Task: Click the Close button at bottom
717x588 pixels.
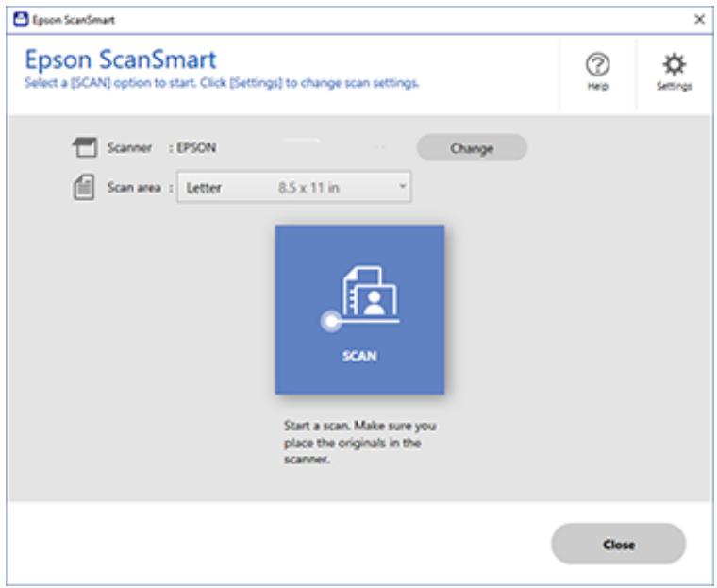Action: point(618,544)
